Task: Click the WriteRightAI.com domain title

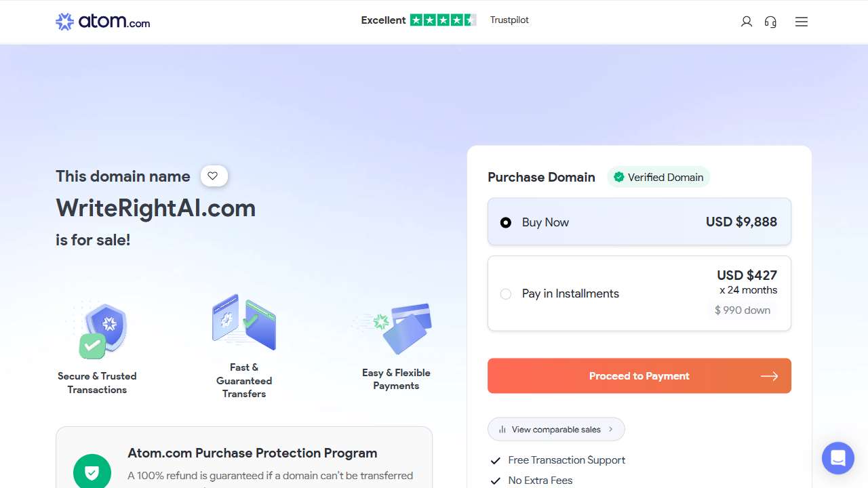Action: click(x=156, y=207)
